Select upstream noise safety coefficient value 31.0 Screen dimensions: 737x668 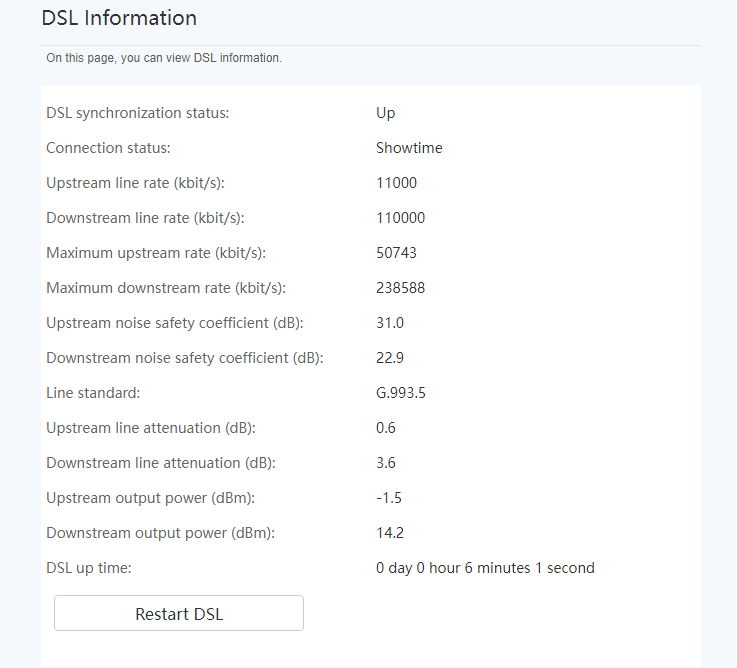click(x=390, y=322)
